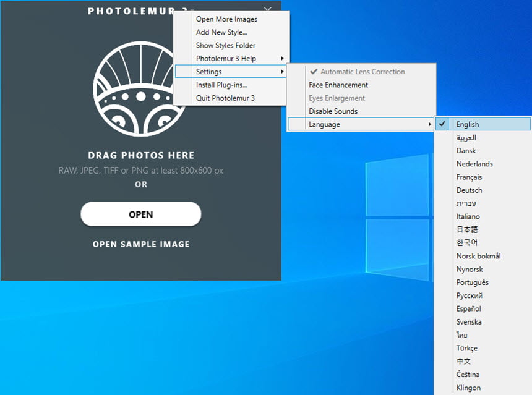Enable Face Enhancement option
Screen dimensions: 532x395
[x=361, y=85]
